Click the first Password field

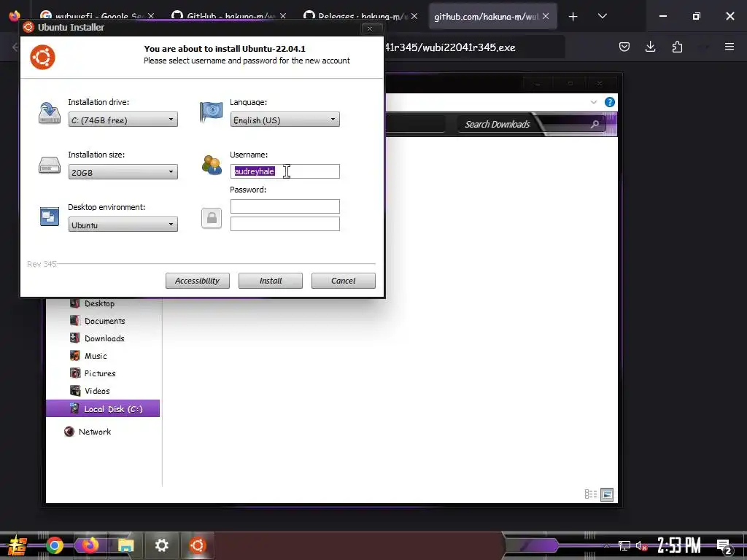285,206
